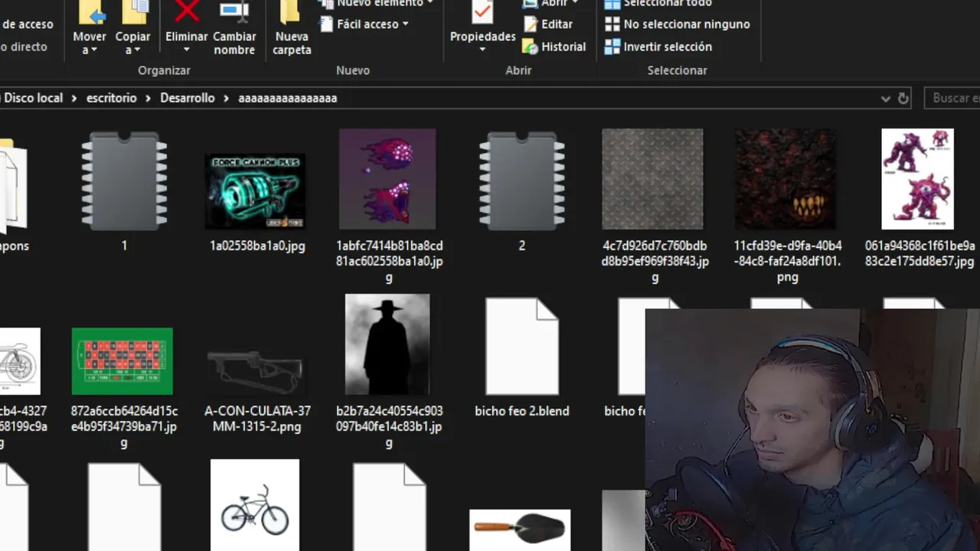Select the bicycle image thumbnail
980x551 pixels.
point(255,505)
